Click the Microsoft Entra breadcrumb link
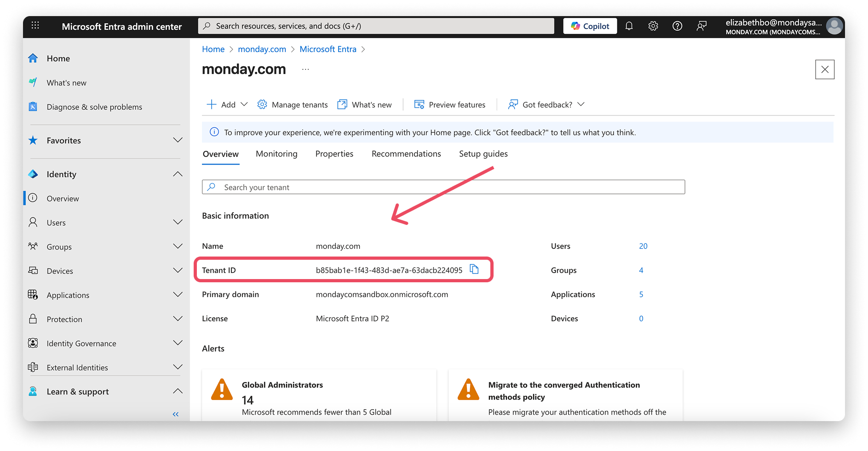 point(328,49)
